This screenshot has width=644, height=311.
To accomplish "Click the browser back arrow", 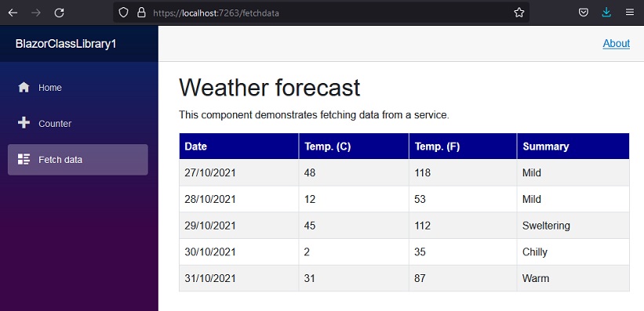I will tap(13, 13).
